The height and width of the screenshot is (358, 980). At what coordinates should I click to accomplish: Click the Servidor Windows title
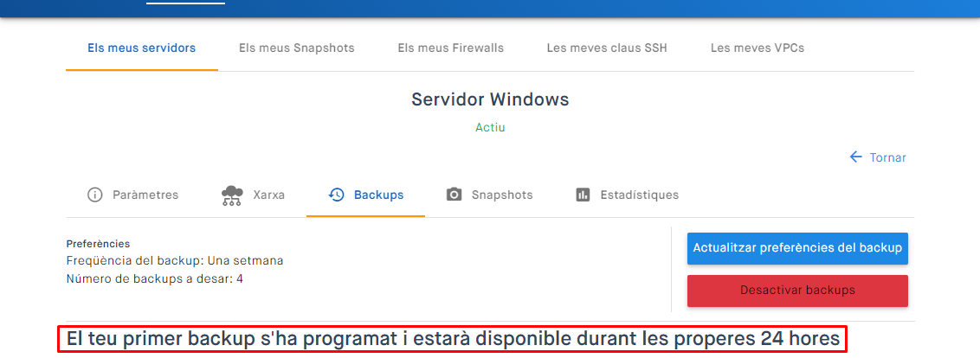click(490, 99)
